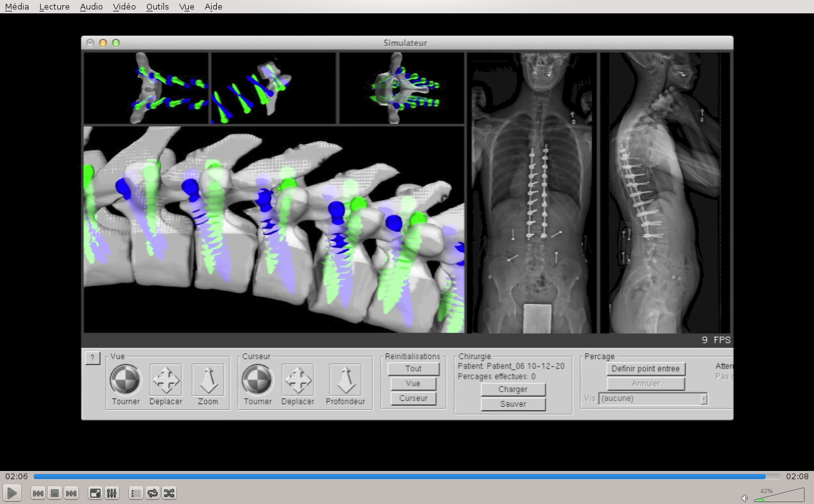Screen dimensions: 814x504
Task: Click the Curseur reset button
Action: 413,398
